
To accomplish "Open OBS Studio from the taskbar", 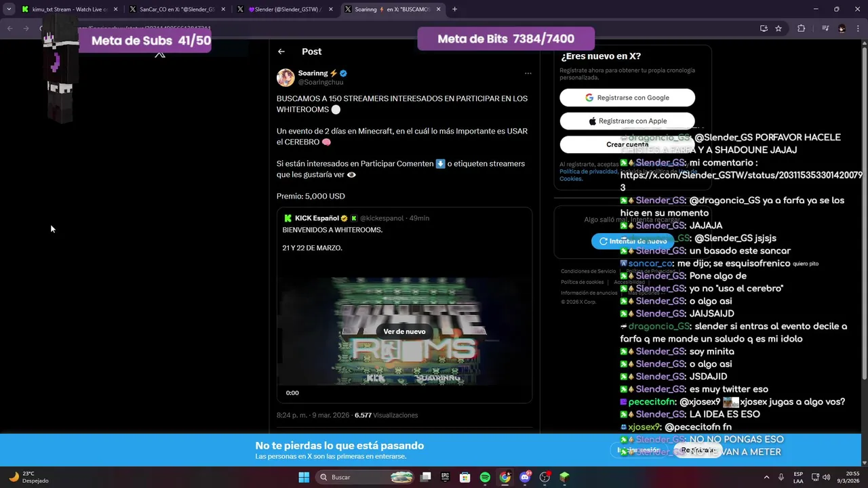I will 545,477.
